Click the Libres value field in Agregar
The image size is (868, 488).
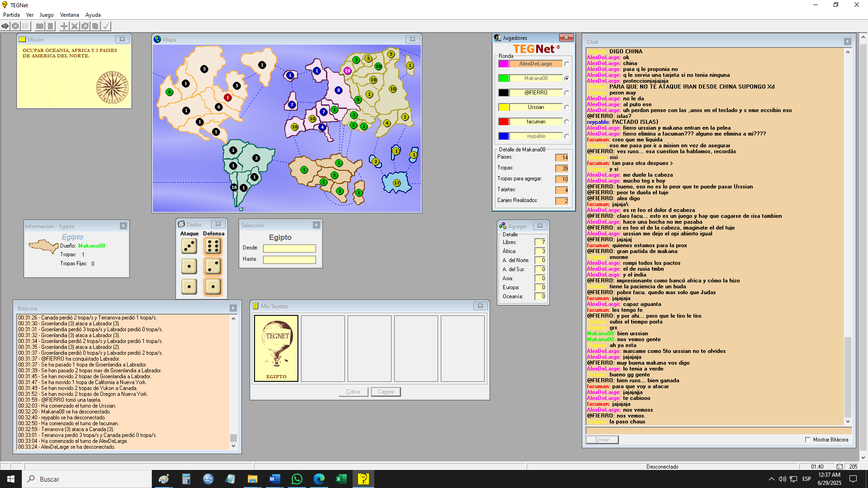(540, 242)
